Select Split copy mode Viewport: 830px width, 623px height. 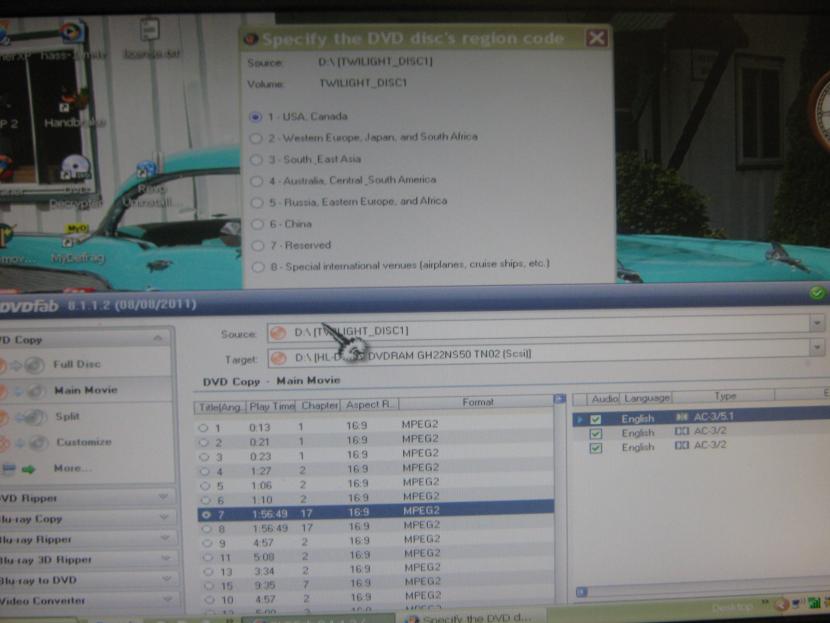tap(67, 416)
